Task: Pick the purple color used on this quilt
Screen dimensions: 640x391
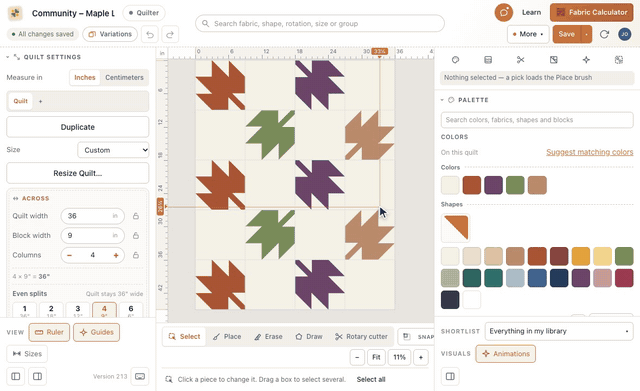Action: [x=493, y=185]
